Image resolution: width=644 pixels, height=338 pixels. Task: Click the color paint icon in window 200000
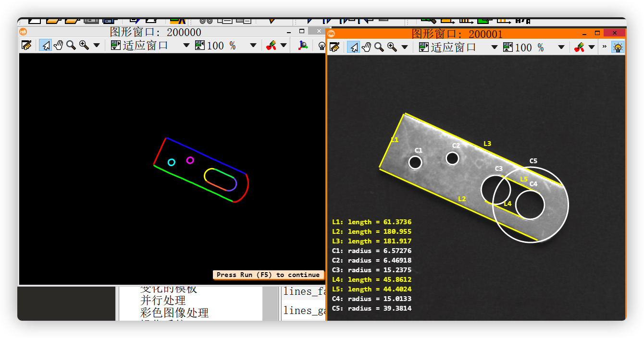(x=271, y=45)
